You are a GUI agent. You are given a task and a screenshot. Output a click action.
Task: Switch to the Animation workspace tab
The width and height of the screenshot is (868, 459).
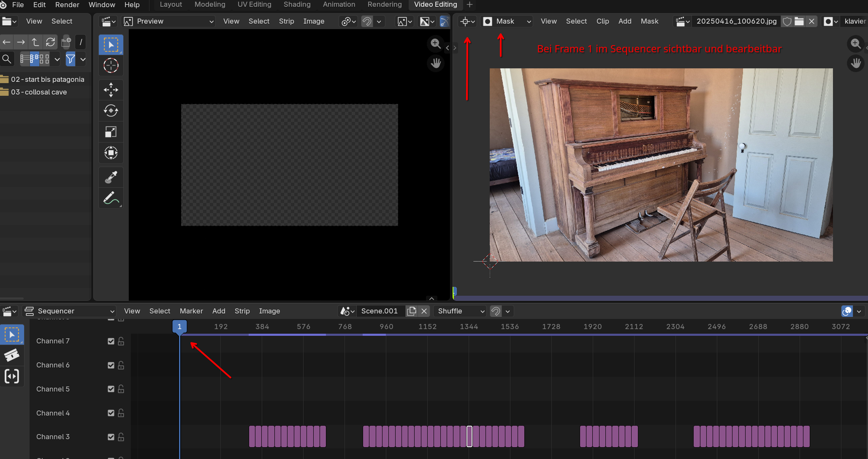tap(339, 5)
